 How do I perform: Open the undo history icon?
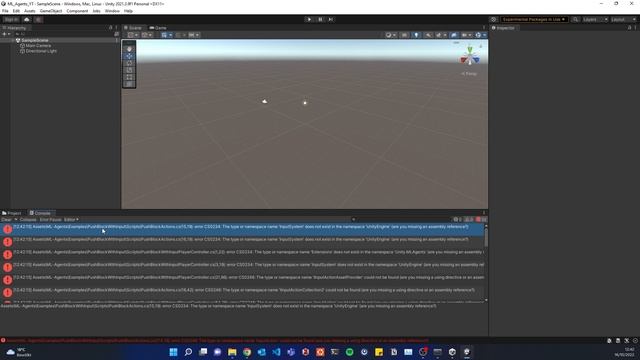tap(493, 19)
